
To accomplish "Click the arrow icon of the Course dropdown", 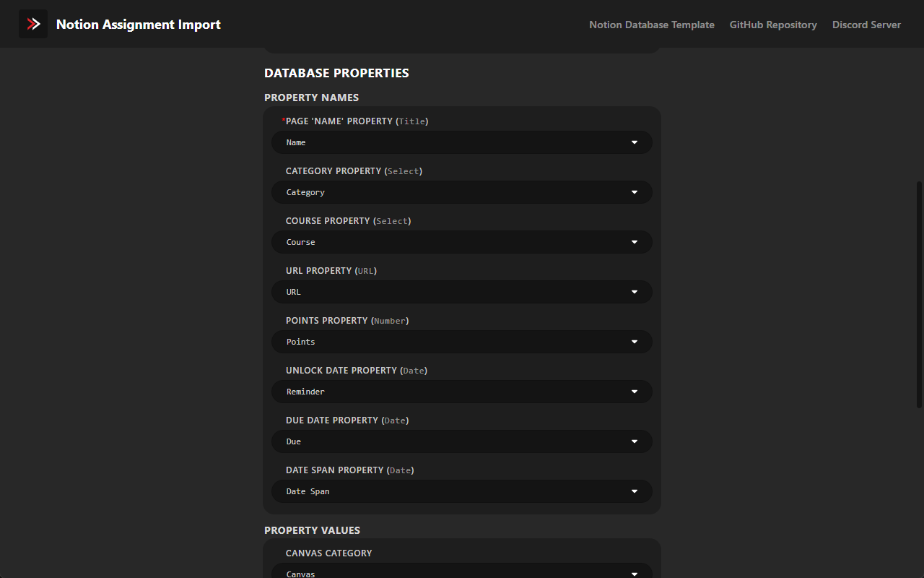I will 635,242.
